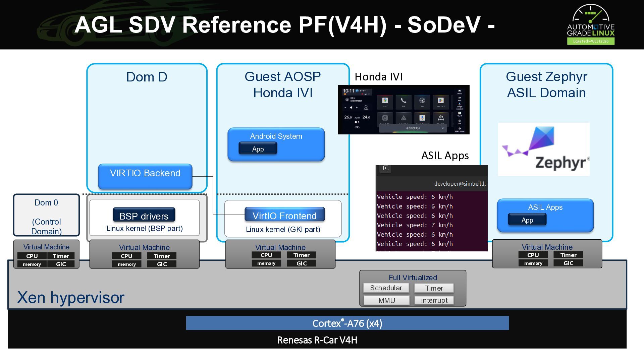Image resolution: width=644 pixels, height=362 pixels.
Task: Click GIC in Dom 0's Virtual Machine
Action: [61, 264]
